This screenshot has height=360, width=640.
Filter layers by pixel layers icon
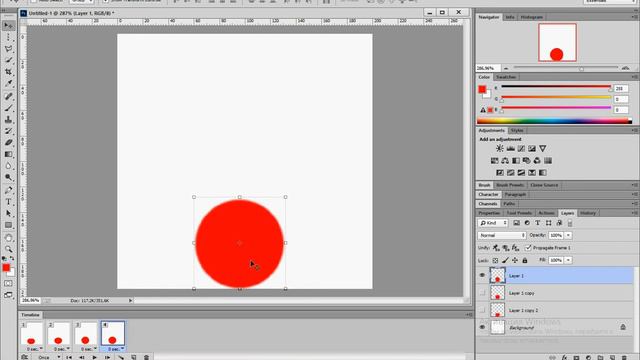(516, 223)
